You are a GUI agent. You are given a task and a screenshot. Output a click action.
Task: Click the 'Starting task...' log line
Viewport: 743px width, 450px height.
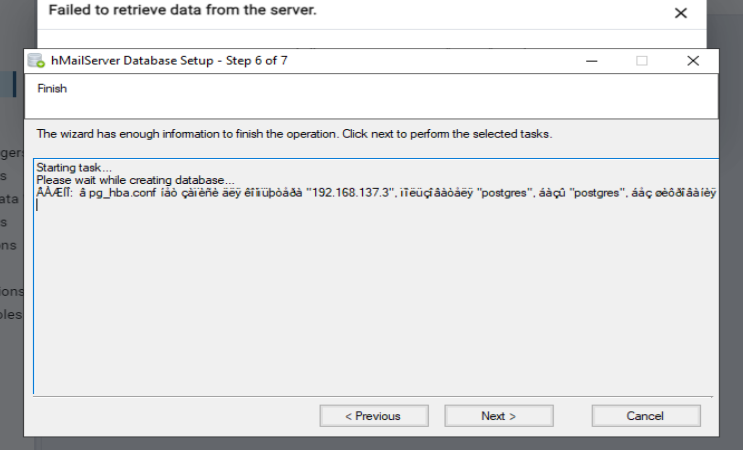[74, 167]
